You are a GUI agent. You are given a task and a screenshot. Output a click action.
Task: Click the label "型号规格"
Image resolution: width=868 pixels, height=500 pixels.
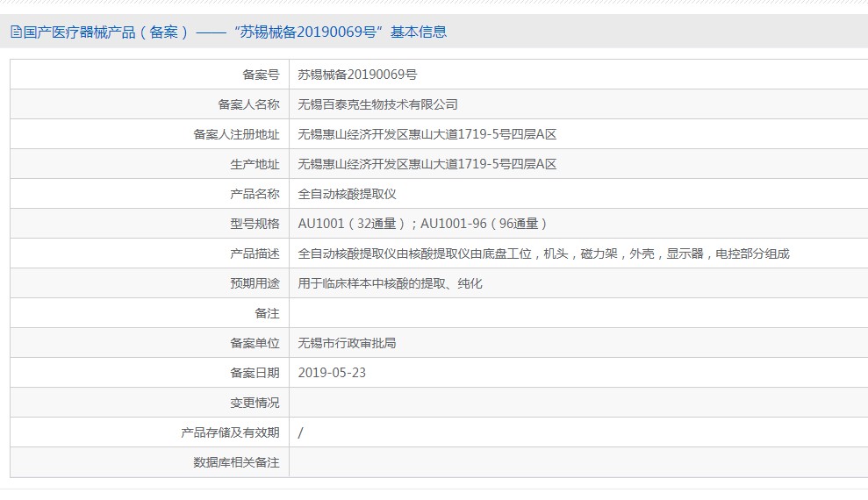(255, 224)
